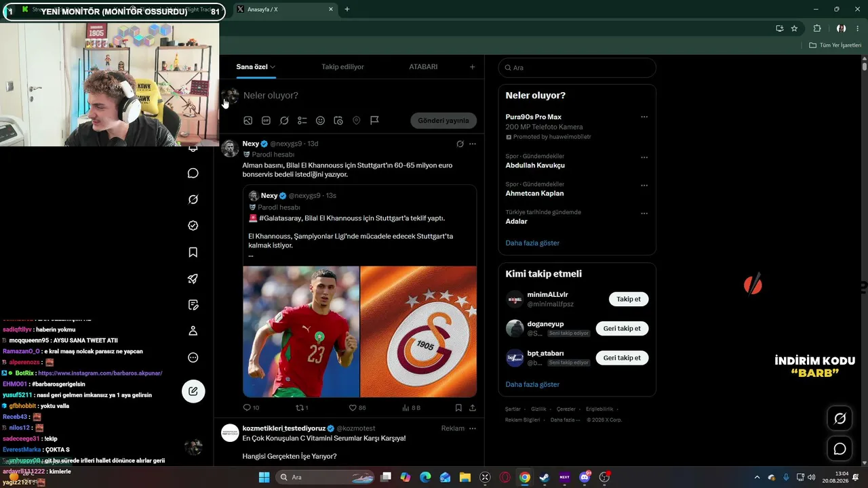Reply to Nexy's post with 10 comments
Viewport: 868px width, 488px height.
pyautogui.click(x=251, y=407)
